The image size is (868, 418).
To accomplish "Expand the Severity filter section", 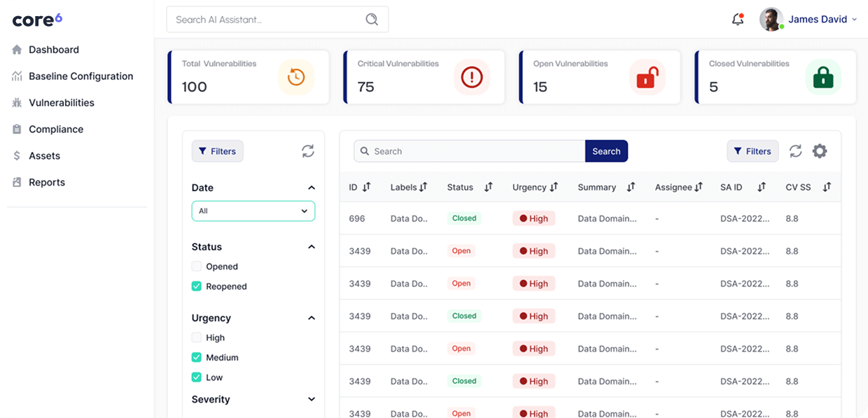I will click(311, 400).
